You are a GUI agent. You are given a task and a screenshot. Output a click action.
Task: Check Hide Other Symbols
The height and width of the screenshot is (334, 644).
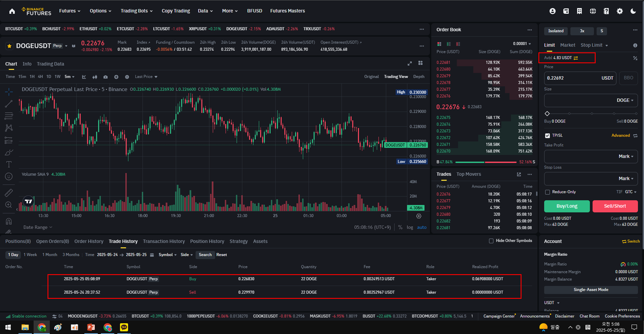[x=491, y=241]
